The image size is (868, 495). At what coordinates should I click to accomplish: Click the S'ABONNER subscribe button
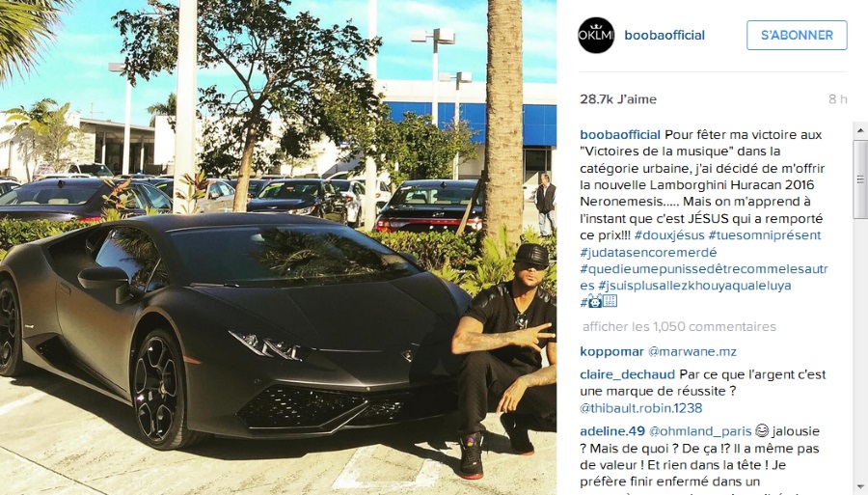(797, 35)
